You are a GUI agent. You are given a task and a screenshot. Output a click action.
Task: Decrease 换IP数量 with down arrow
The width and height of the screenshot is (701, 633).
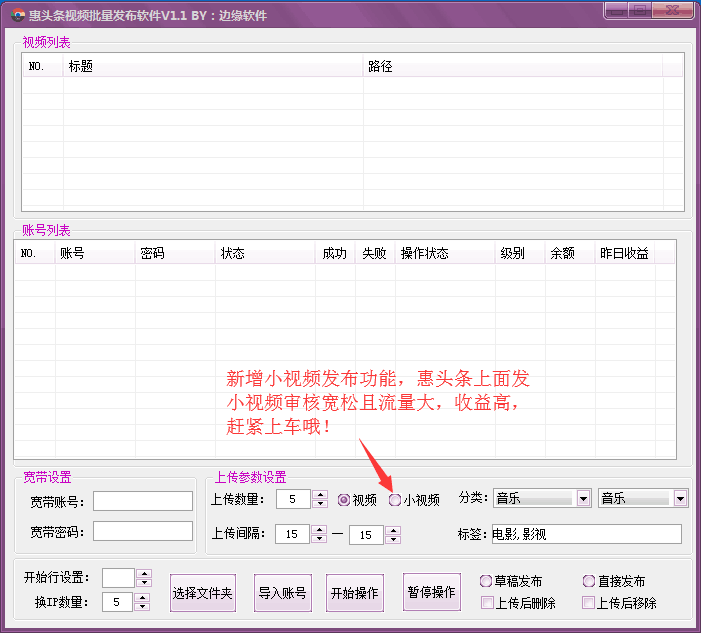pos(142,607)
